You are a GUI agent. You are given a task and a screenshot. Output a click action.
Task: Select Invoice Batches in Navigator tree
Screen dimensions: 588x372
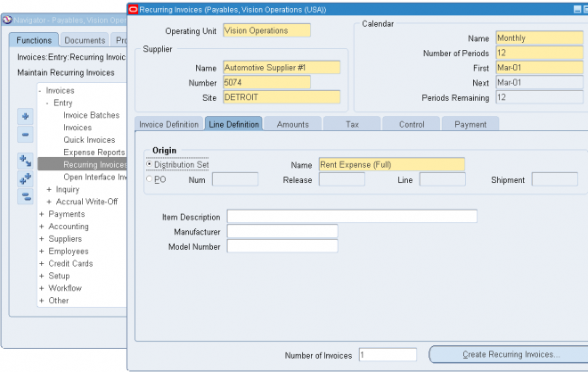[91, 115]
